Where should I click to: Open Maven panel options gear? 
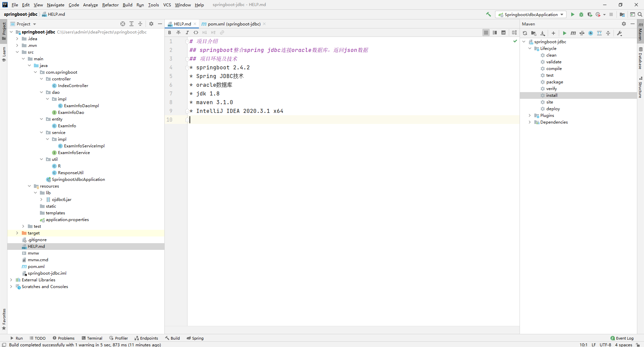624,24
